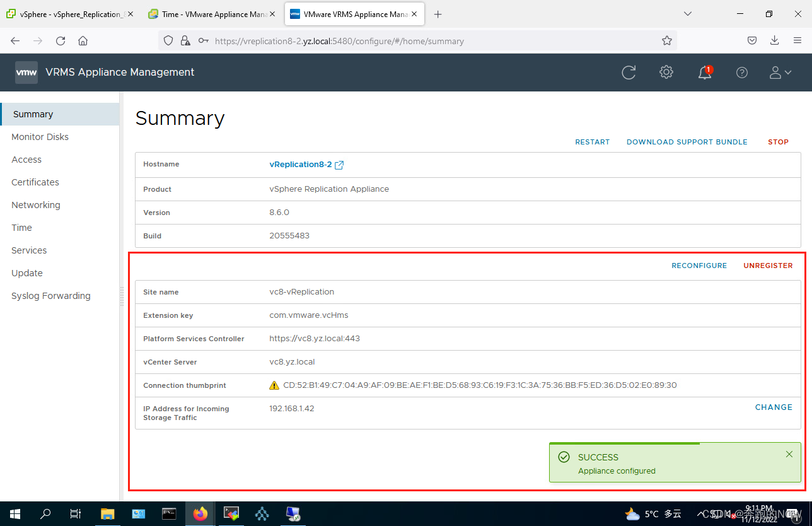Click the shield tracking protection icon in address bar
The height and width of the screenshot is (526, 812).
(168, 41)
